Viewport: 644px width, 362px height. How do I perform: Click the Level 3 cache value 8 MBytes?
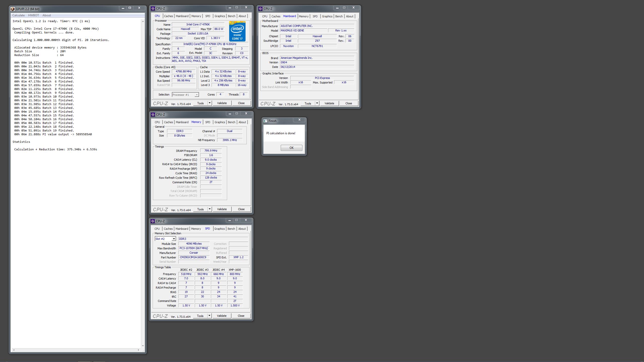coord(223,85)
